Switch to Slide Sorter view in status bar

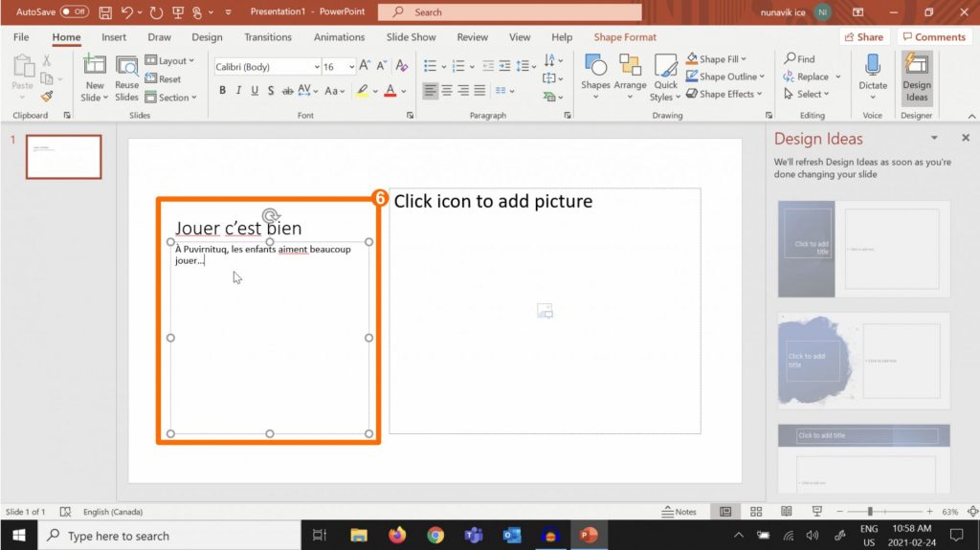pyautogui.click(x=756, y=512)
